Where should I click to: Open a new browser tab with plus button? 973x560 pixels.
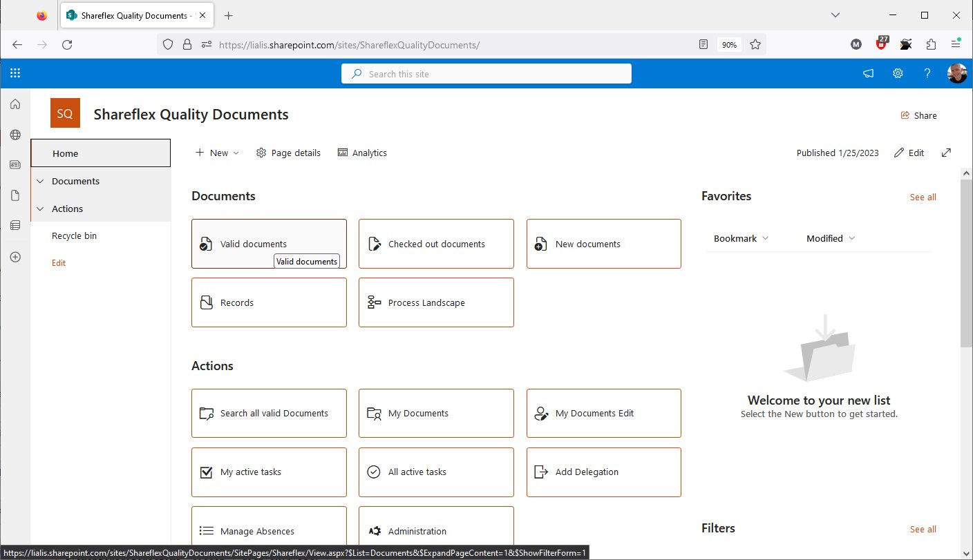(x=229, y=15)
